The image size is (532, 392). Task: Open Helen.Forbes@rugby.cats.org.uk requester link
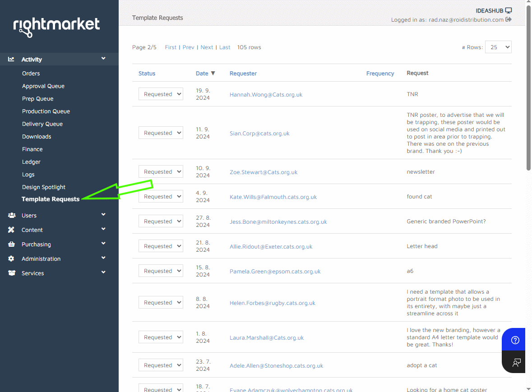pos(273,303)
